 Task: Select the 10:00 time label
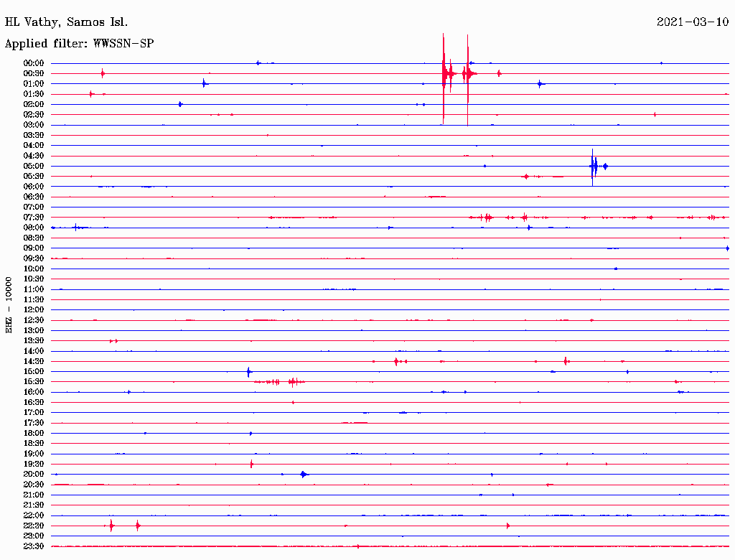[x=34, y=269]
